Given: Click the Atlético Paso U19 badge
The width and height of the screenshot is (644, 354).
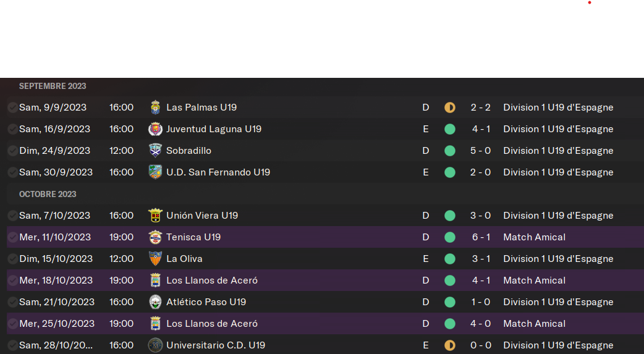Looking at the screenshot, I should click(x=155, y=302).
